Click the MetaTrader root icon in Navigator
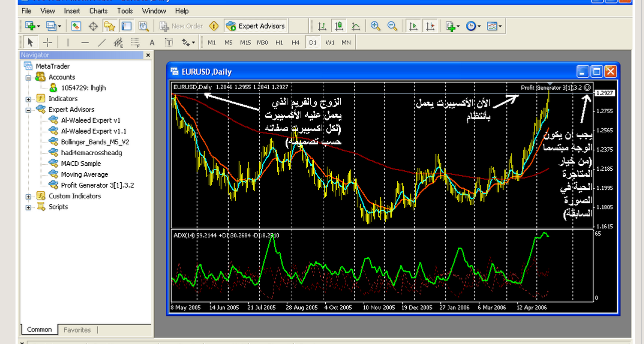Viewport: 644px width, 344px height. click(x=29, y=66)
